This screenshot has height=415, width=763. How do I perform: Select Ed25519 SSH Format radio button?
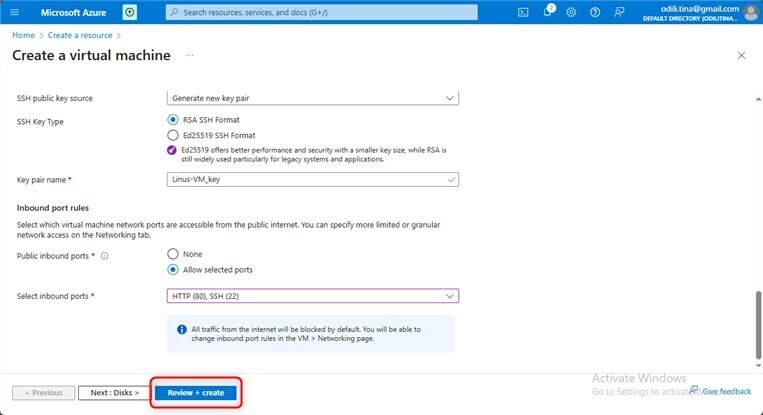click(x=173, y=134)
